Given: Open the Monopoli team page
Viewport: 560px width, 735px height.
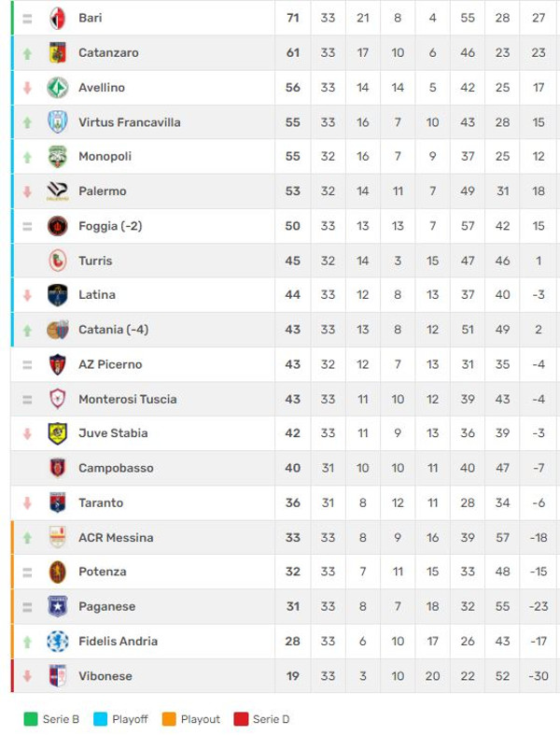Looking at the screenshot, I should pos(105,157).
